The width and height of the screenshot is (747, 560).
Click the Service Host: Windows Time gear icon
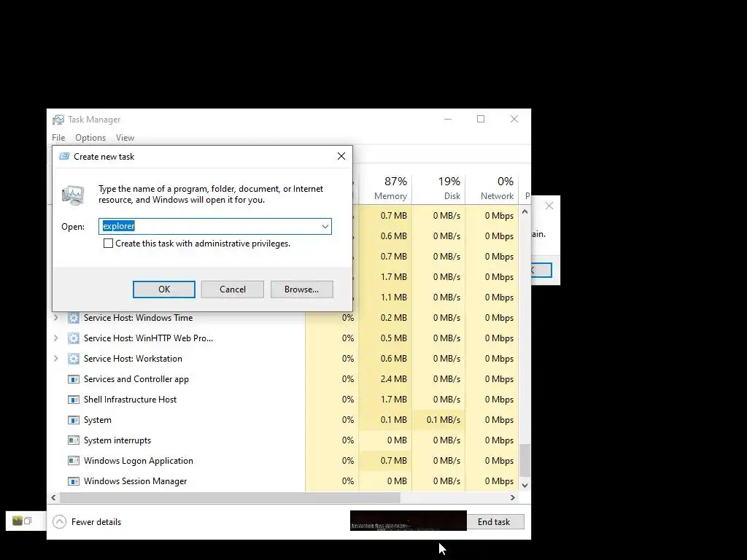(x=74, y=318)
